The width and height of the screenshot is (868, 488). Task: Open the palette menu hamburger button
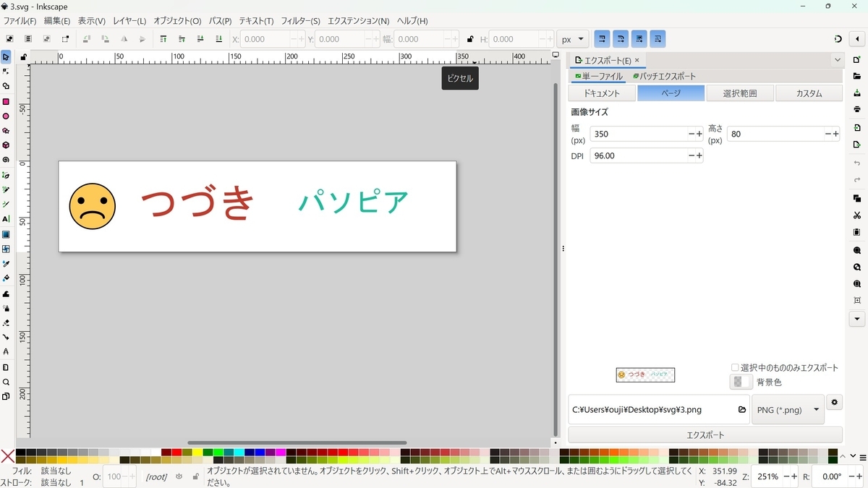click(x=863, y=457)
